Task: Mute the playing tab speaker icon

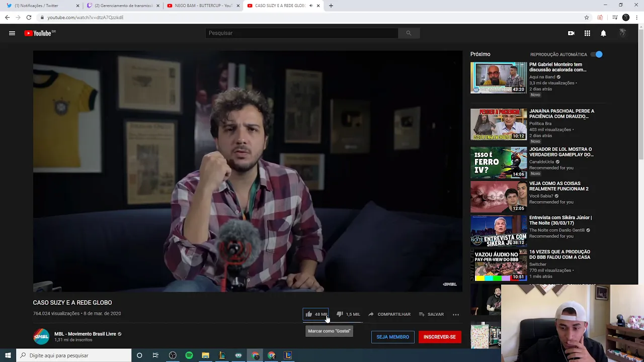Action: pos(311,6)
